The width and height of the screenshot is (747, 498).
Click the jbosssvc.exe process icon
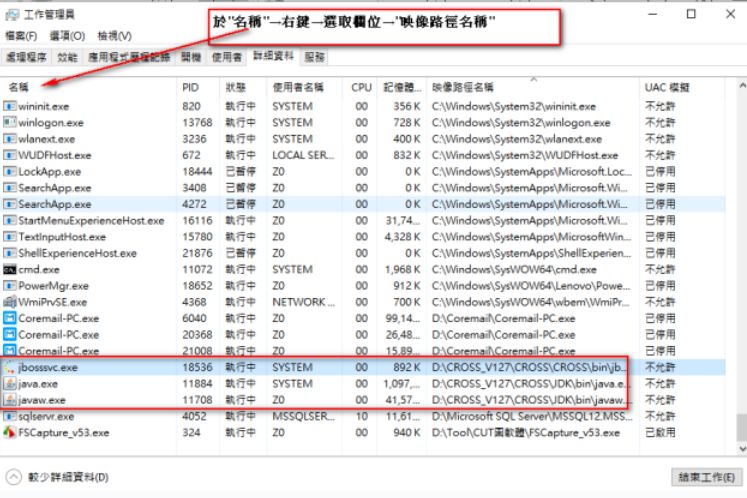(10, 367)
